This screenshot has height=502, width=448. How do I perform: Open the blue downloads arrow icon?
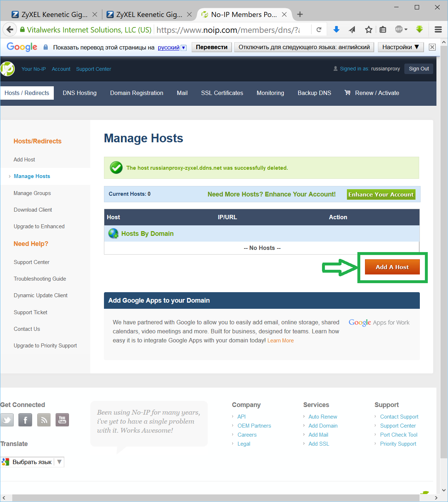click(x=336, y=30)
